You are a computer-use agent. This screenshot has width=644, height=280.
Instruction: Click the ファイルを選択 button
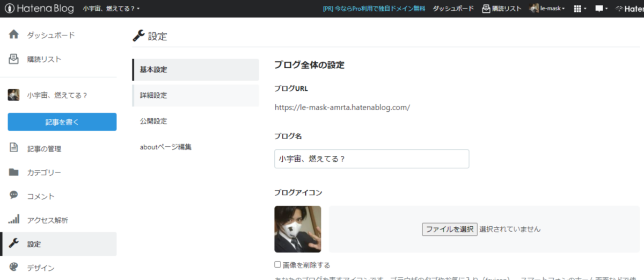pos(449,229)
